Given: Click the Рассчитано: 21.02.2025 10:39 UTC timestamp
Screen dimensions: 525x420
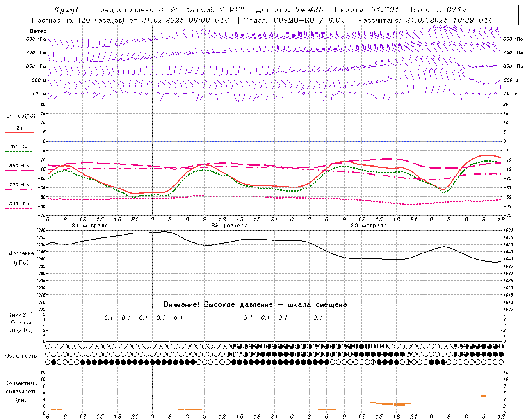Looking at the screenshot, I should (x=426, y=20).
